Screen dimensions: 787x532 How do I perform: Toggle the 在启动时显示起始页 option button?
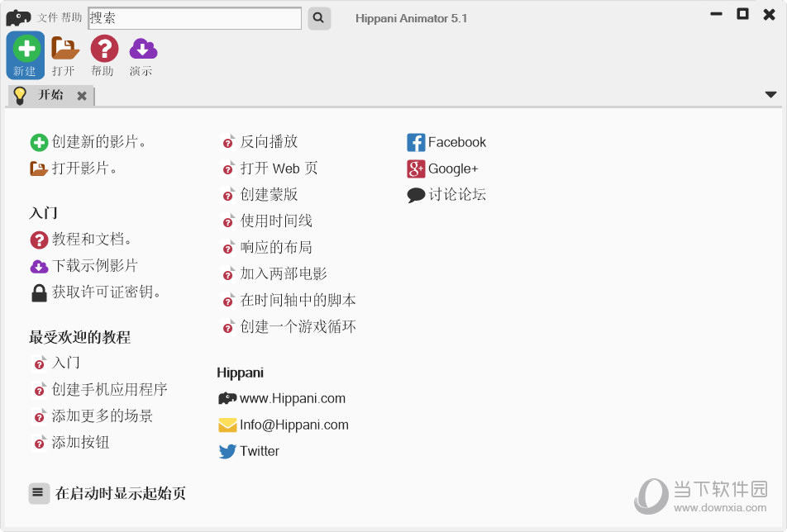(x=39, y=493)
